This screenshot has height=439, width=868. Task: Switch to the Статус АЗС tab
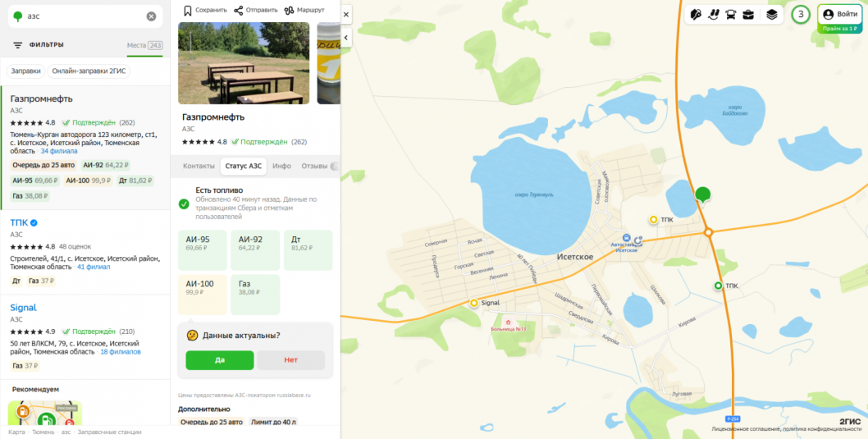[x=244, y=166]
